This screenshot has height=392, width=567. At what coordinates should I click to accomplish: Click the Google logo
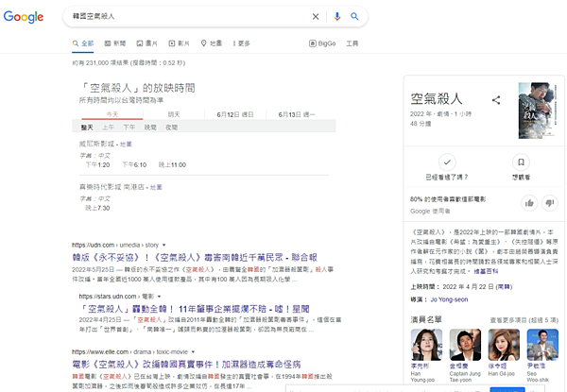24,17
